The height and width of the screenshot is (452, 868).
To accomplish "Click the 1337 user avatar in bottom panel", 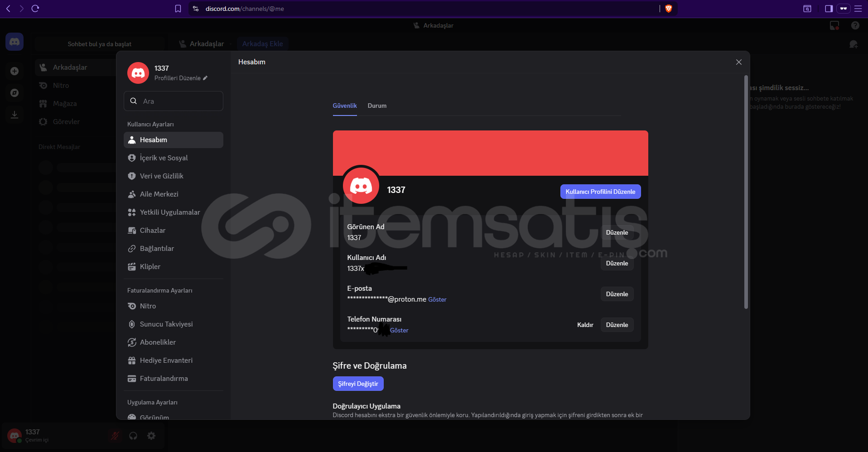I will click(x=14, y=436).
